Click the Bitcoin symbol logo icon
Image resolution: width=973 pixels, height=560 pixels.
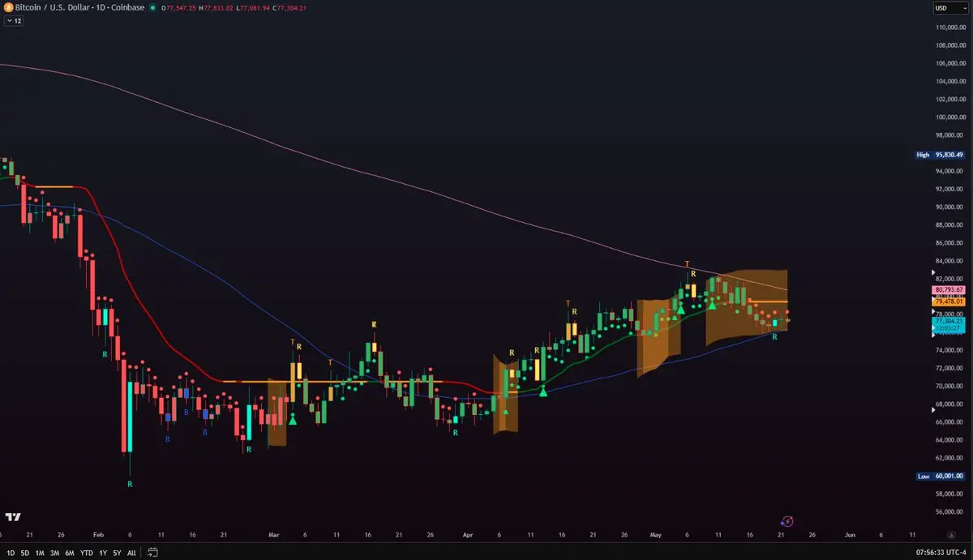pyautogui.click(x=8, y=7)
